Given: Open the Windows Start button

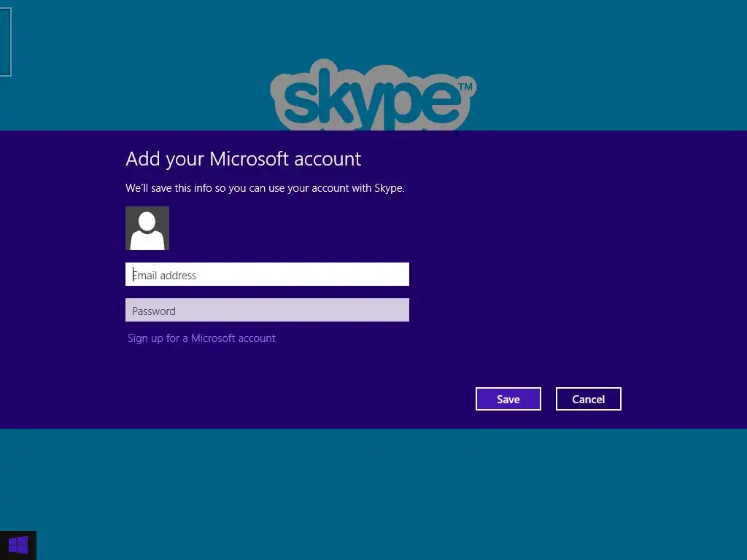Looking at the screenshot, I should click(18, 545).
